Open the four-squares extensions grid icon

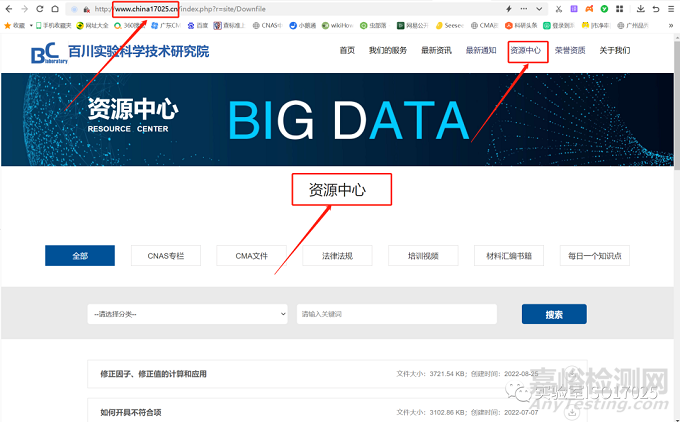619,9
